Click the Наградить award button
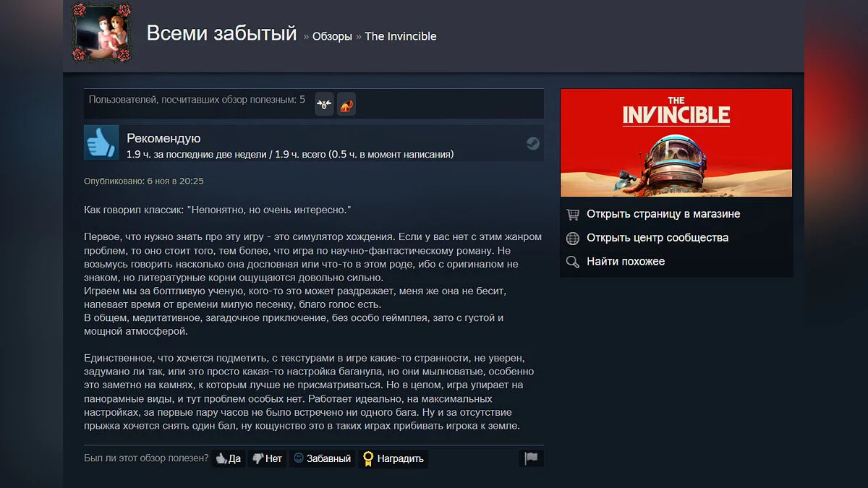Screen dimensions: 868x488 (x=393, y=458)
